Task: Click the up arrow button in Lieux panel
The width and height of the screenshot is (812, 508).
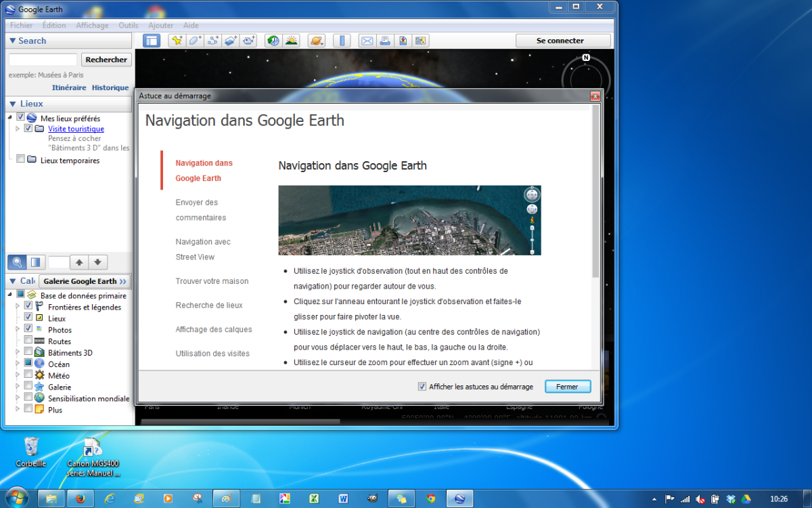Action: point(79,262)
